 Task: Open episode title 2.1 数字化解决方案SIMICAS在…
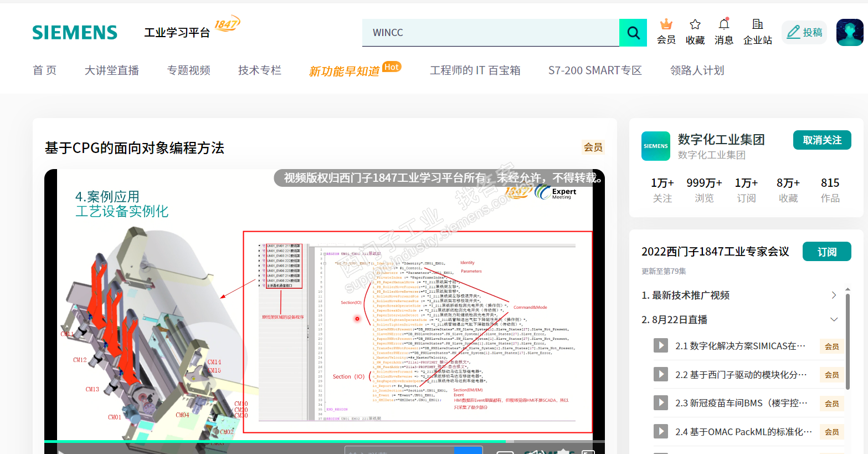click(x=740, y=346)
